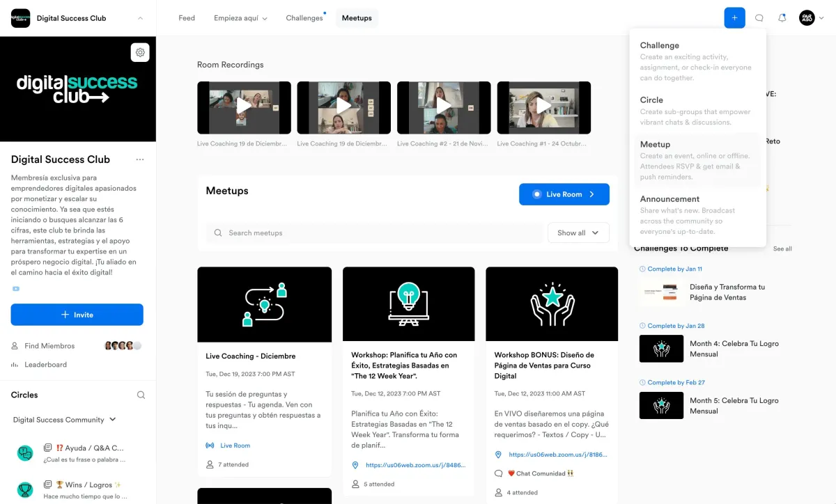Click the Live Room button

click(564, 194)
